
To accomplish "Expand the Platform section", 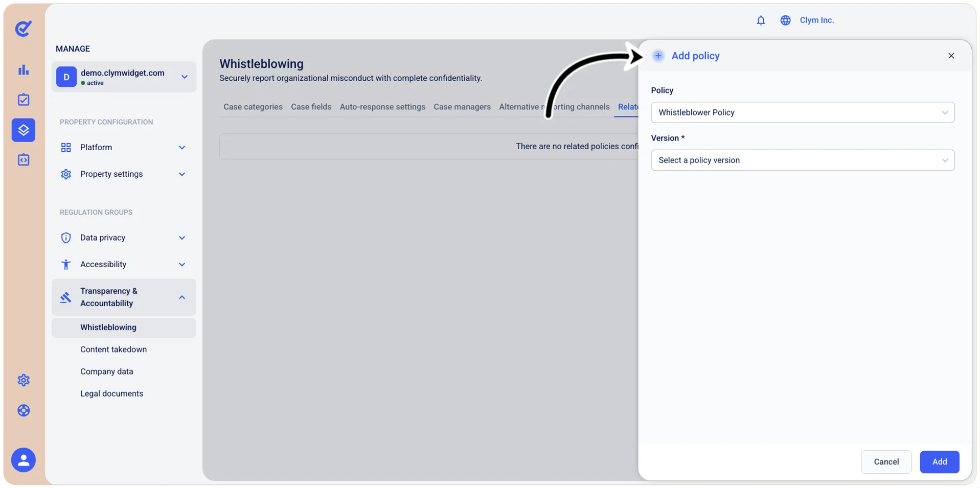I will pyautogui.click(x=182, y=148).
